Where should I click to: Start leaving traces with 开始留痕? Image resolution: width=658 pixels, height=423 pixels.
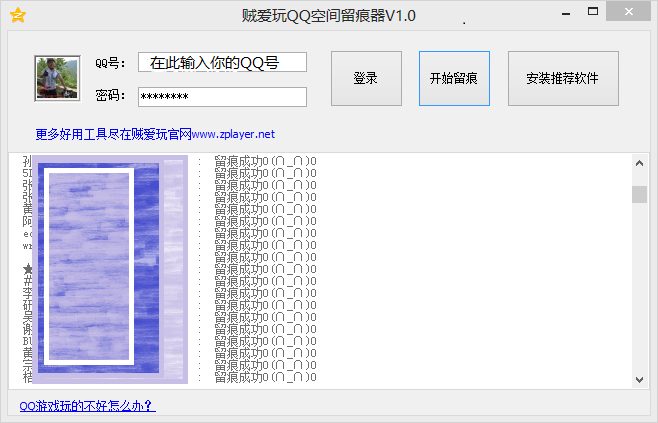pos(454,78)
